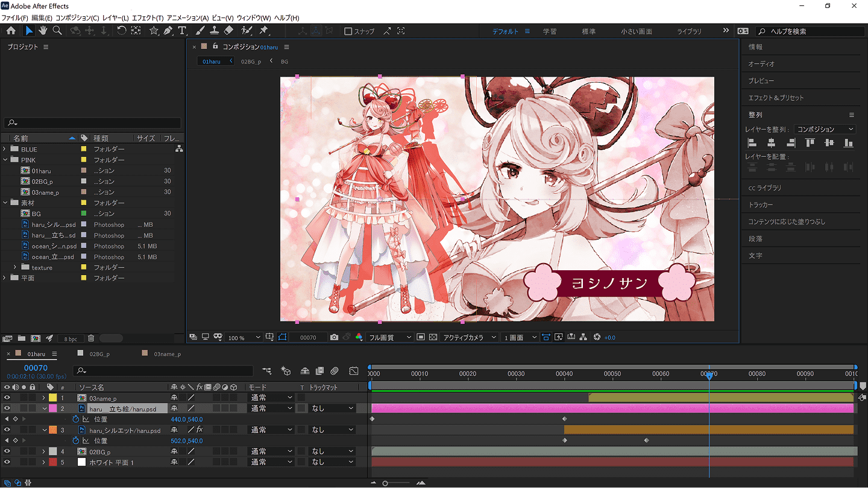Click the new composition icon in Project panel
Viewport: 868px width, 488px height.
[36, 338]
